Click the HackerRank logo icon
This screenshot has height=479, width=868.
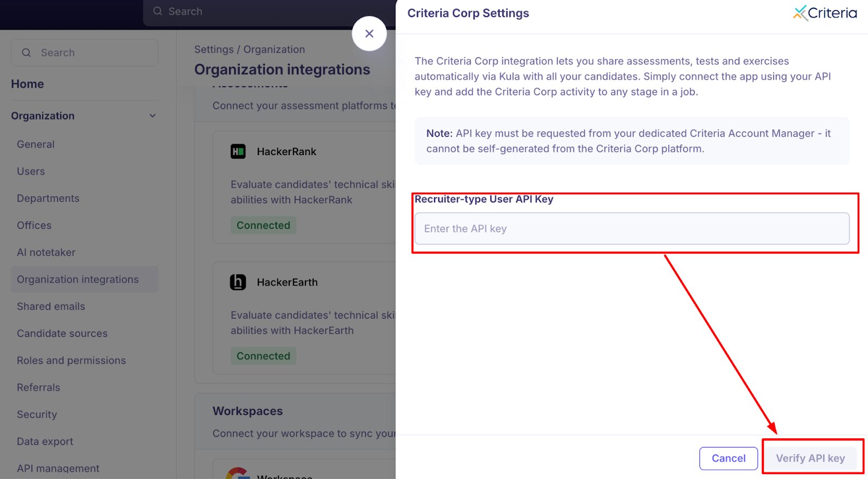(x=238, y=151)
